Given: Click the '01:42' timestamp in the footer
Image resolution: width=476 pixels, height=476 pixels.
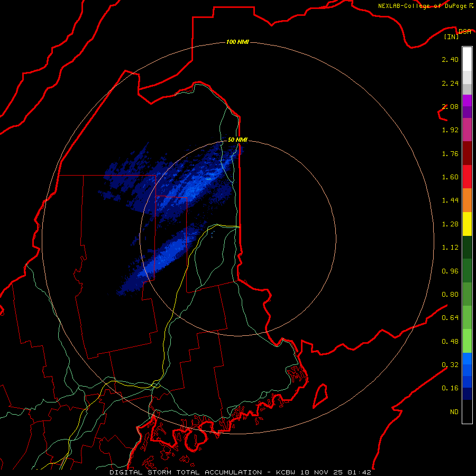Looking at the screenshot, I should pos(359,472).
